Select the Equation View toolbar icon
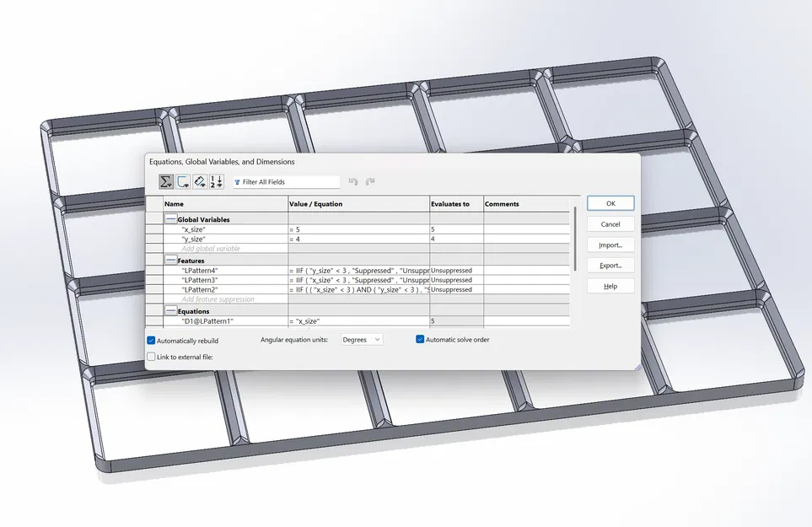This screenshot has width=812, height=527. point(166,180)
